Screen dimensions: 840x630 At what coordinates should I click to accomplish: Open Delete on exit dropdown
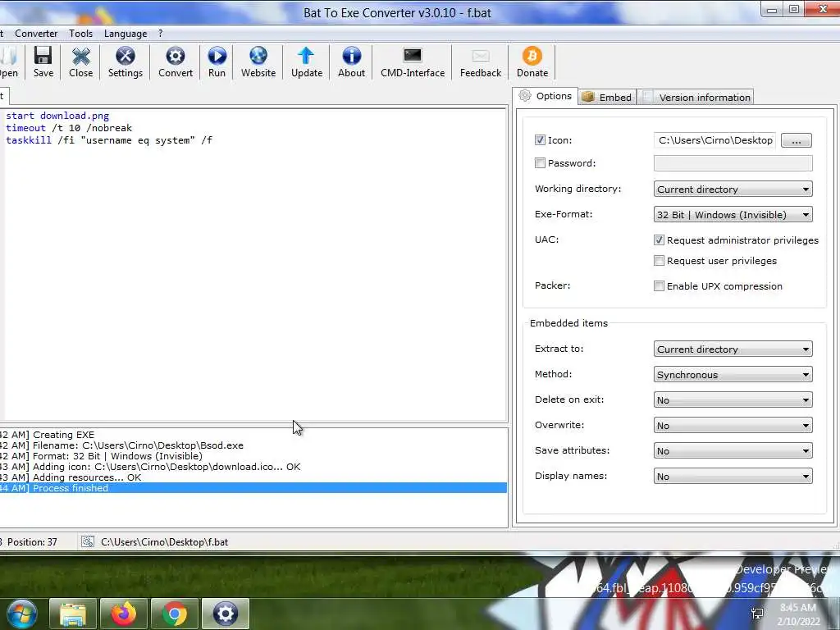(x=733, y=400)
